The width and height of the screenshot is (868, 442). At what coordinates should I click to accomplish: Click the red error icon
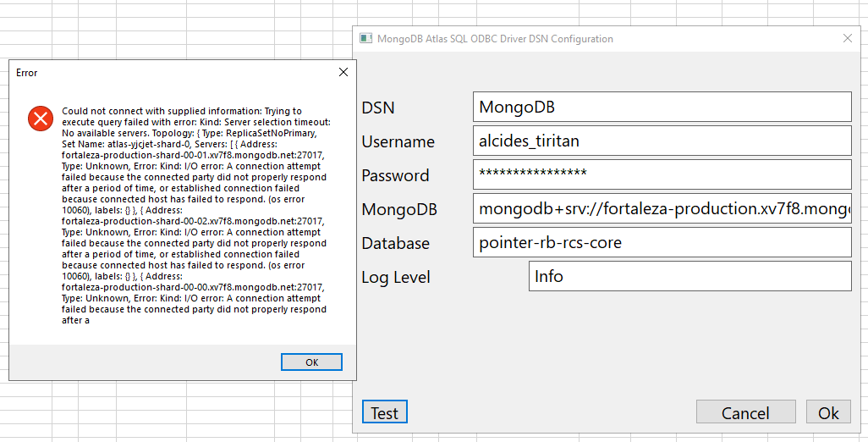pos(40,119)
